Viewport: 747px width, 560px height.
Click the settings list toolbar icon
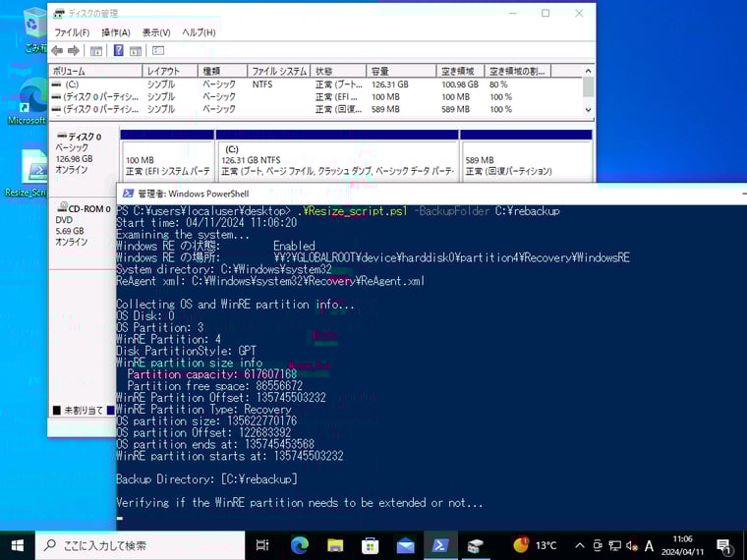[x=158, y=50]
